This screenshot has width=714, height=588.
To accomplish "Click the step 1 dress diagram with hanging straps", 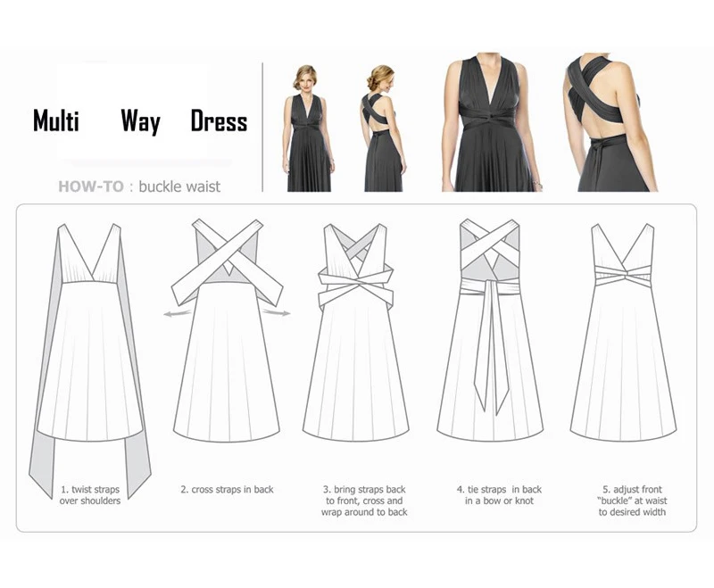I will (x=90, y=360).
